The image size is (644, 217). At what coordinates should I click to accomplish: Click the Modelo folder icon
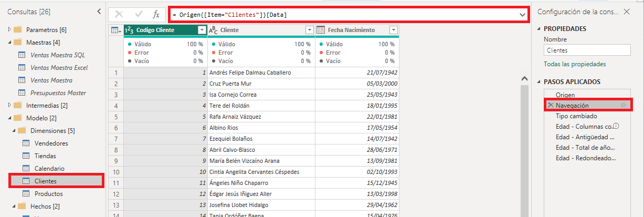17,118
